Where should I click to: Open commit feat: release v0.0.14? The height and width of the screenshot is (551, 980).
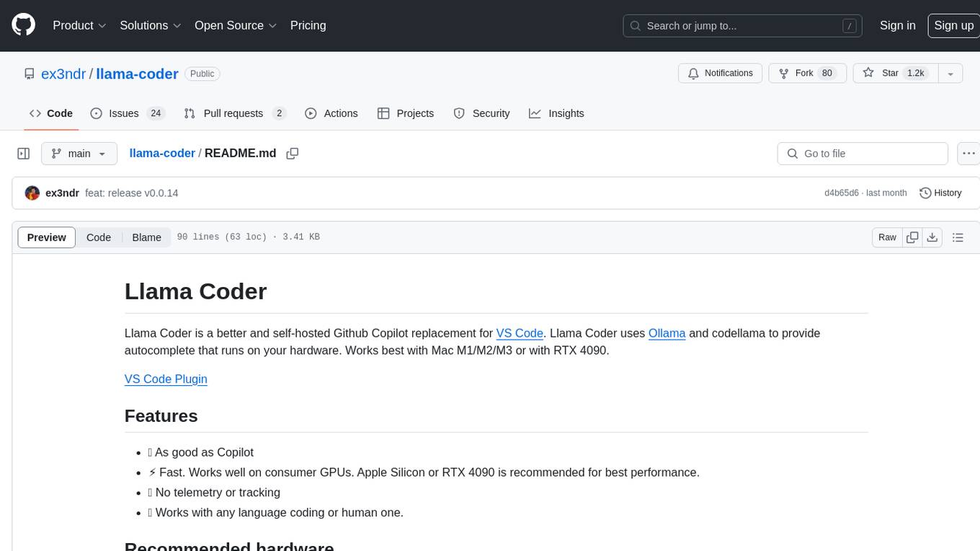coord(131,193)
